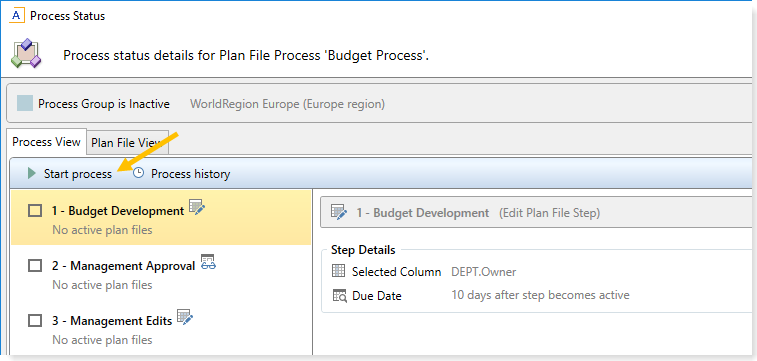Click the edit icon beside Management Edits
757x361 pixels.
(185, 317)
